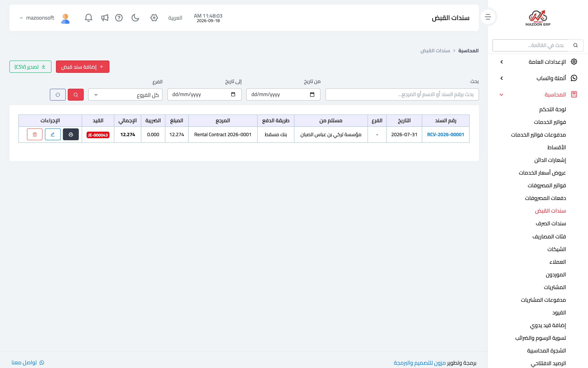The width and height of the screenshot is (588, 368).
Task: Open calendar picker icon in من تاريخ
Action: pyautogui.click(x=312, y=94)
